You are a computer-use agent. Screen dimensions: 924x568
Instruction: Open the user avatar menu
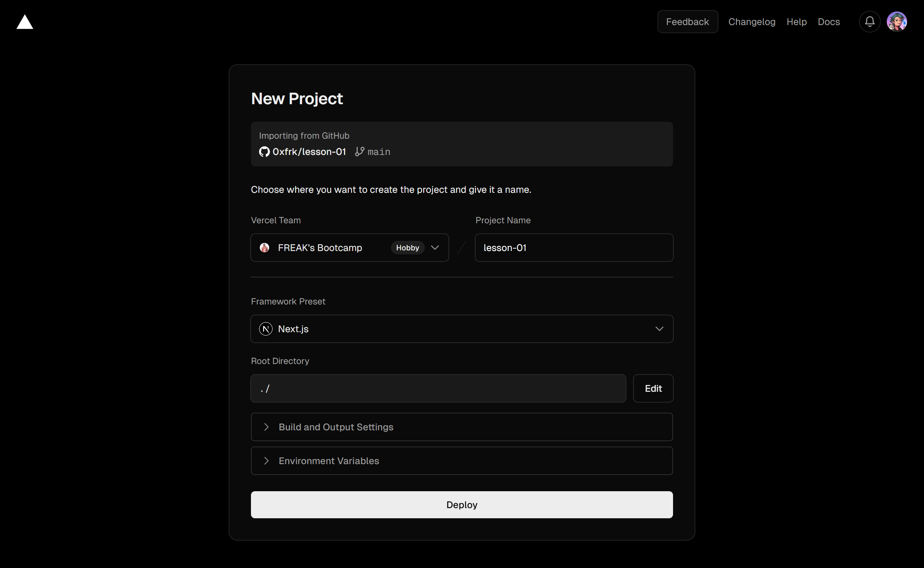(x=897, y=22)
